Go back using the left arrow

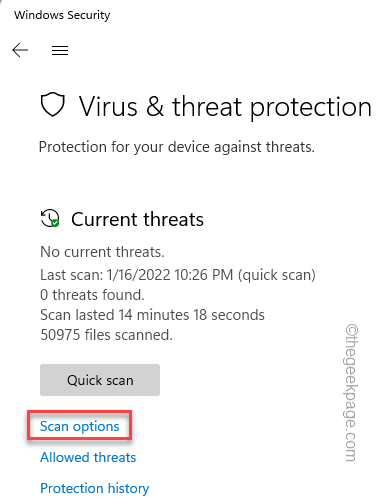point(20,50)
